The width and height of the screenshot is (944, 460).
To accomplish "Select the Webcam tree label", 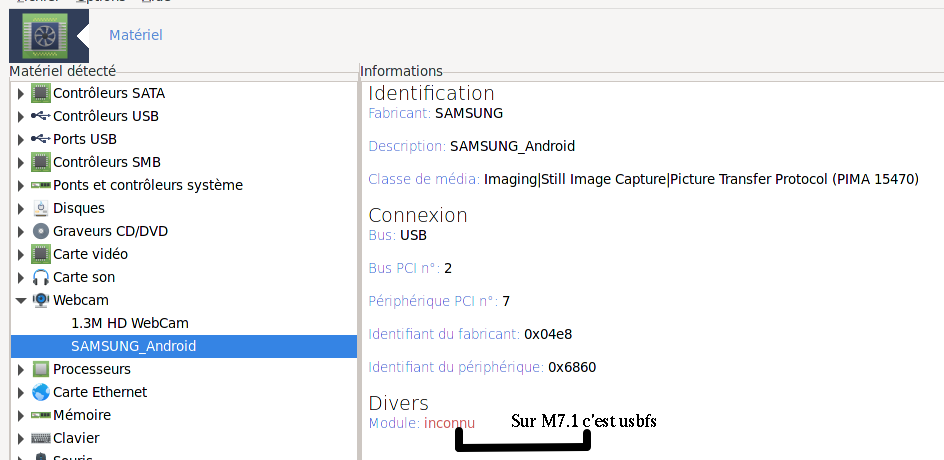I will [x=81, y=300].
